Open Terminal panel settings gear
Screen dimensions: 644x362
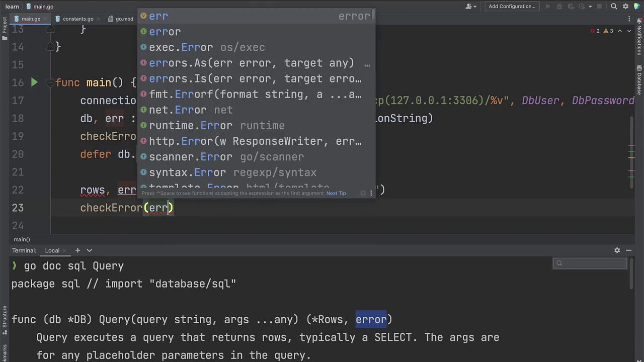click(x=617, y=250)
